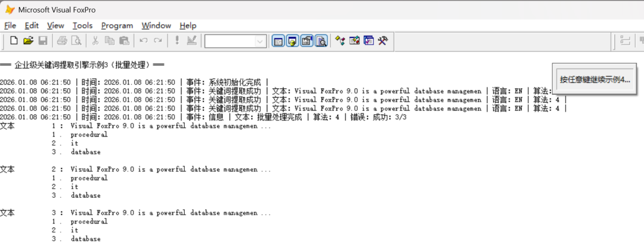Open the Window menu
The height and width of the screenshot is (252, 644).
[x=156, y=26]
